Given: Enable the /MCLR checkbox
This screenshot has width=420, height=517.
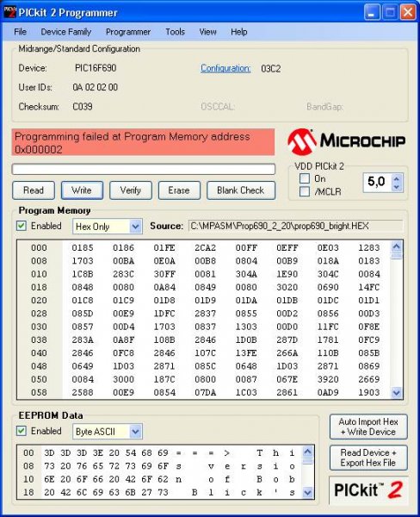Looking at the screenshot, I should coord(305,191).
